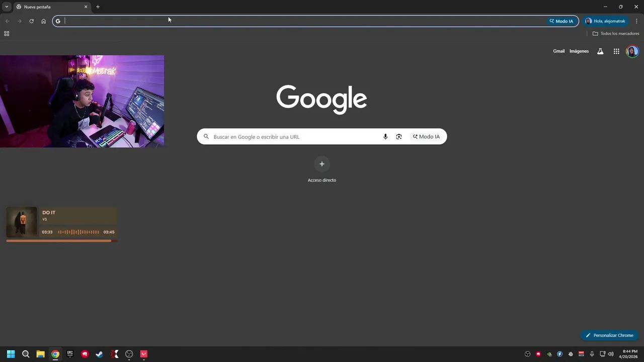This screenshot has height=362, width=644.
Task: Click SteelSeries icon in system tray
Action: [x=571, y=354]
